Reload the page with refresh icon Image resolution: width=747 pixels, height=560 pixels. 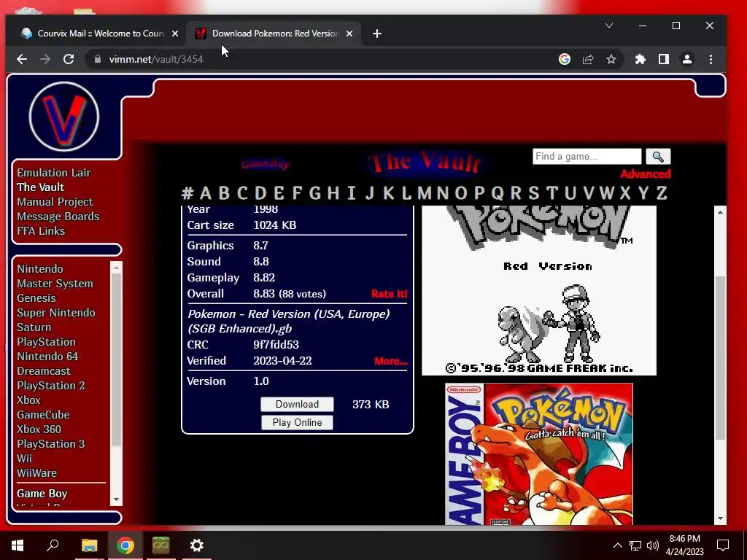(69, 59)
